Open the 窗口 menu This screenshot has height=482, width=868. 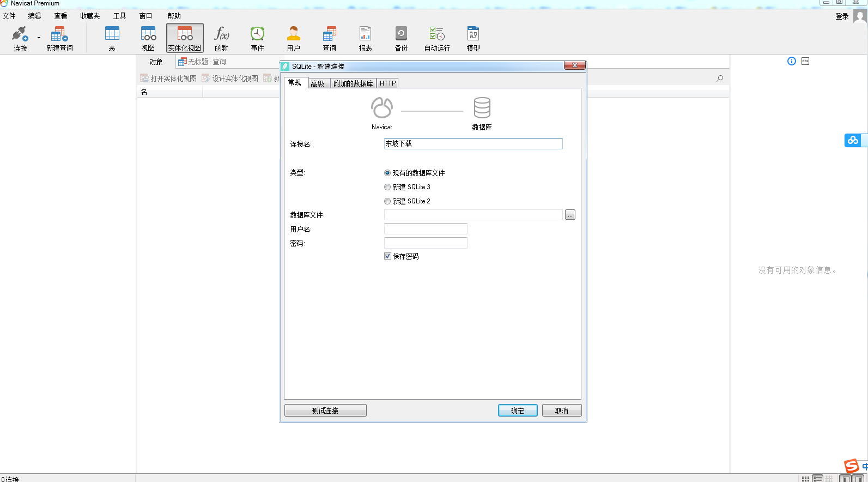pyautogui.click(x=145, y=16)
